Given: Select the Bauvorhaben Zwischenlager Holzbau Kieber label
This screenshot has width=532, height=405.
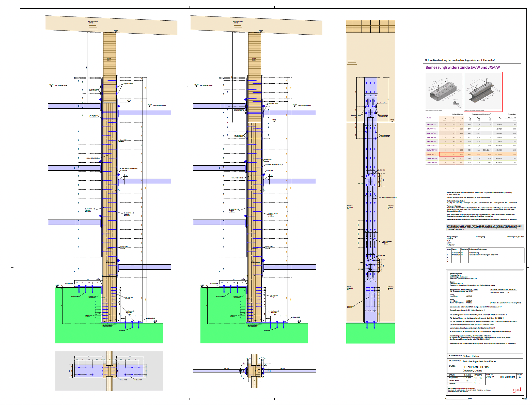Looking at the screenshot, I should pos(480,361).
